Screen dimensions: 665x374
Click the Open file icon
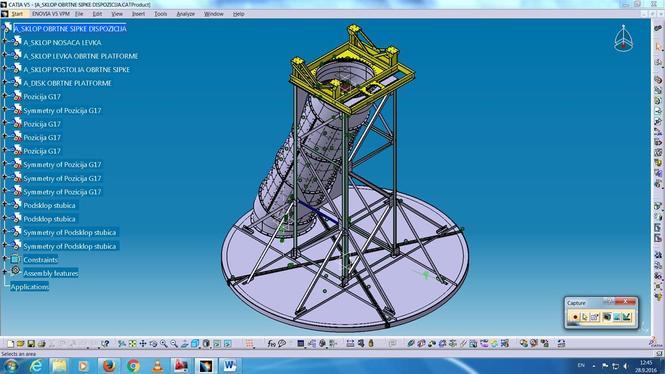pyautogui.click(x=20, y=343)
